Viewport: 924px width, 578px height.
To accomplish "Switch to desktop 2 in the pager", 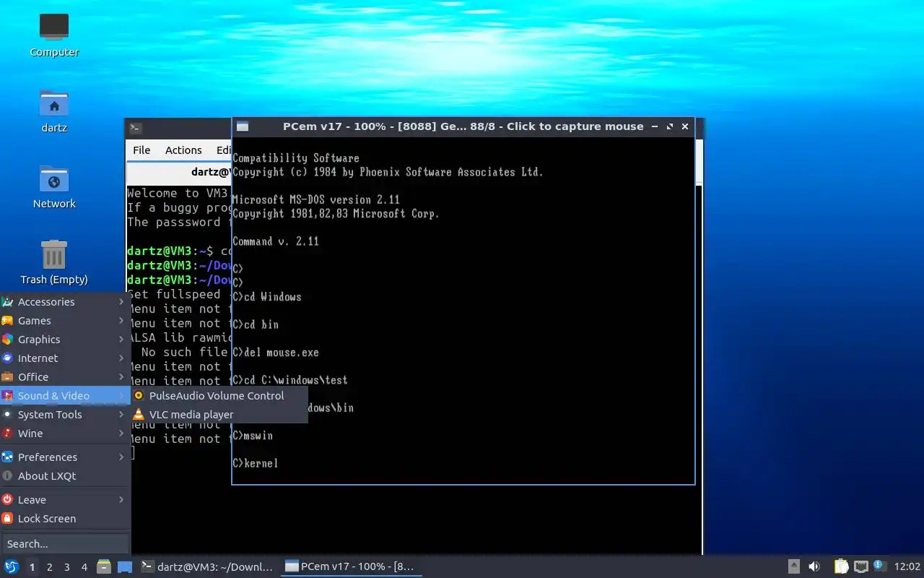I will click(x=49, y=567).
